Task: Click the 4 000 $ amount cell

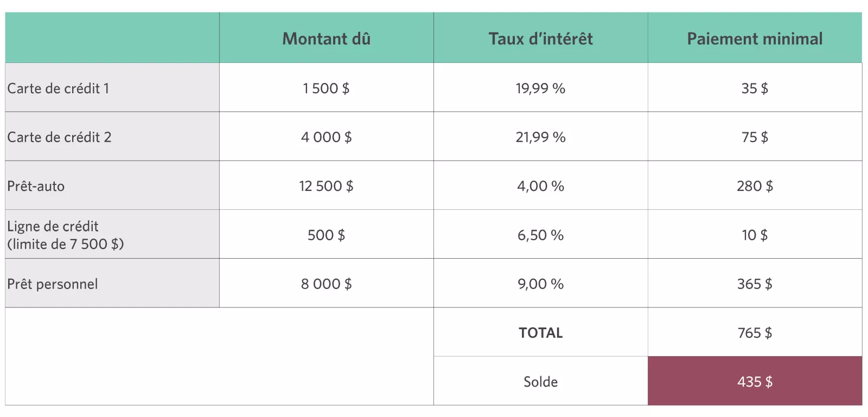Action: tap(326, 137)
